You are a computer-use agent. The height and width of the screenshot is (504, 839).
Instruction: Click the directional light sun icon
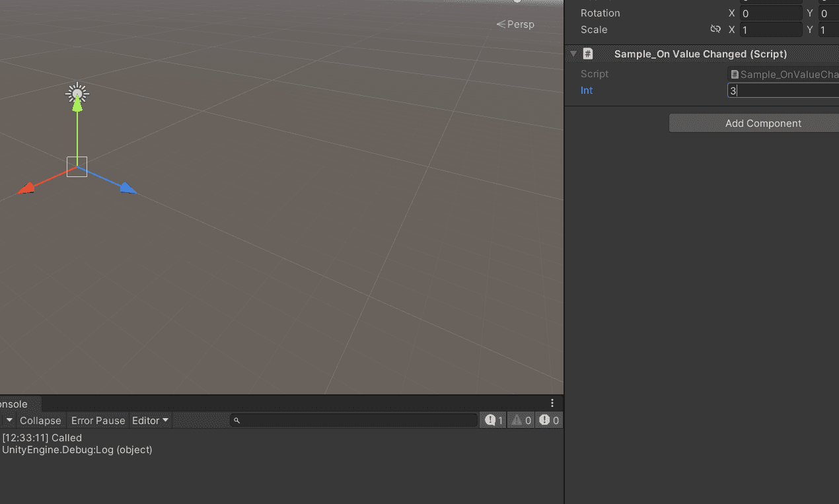pyautogui.click(x=77, y=93)
